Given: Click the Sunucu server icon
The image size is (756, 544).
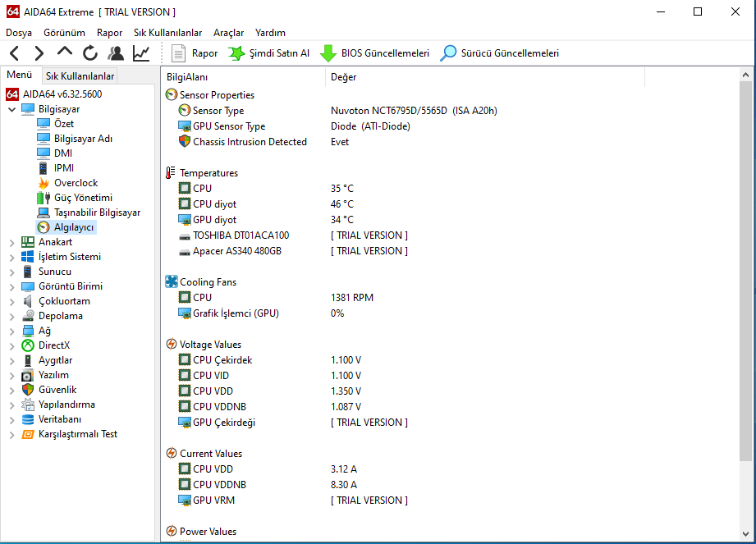Looking at the screenshot, I should point(28,272).
